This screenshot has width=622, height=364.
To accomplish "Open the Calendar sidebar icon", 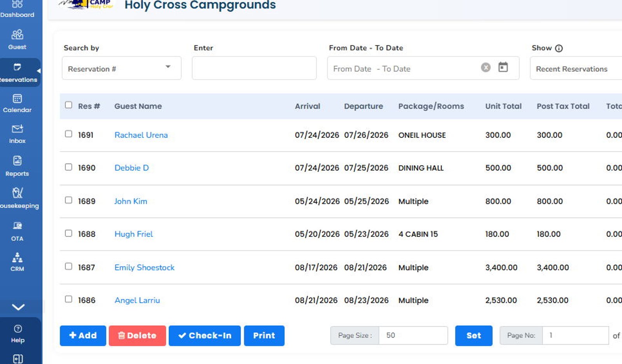I will tap(17, 99).
